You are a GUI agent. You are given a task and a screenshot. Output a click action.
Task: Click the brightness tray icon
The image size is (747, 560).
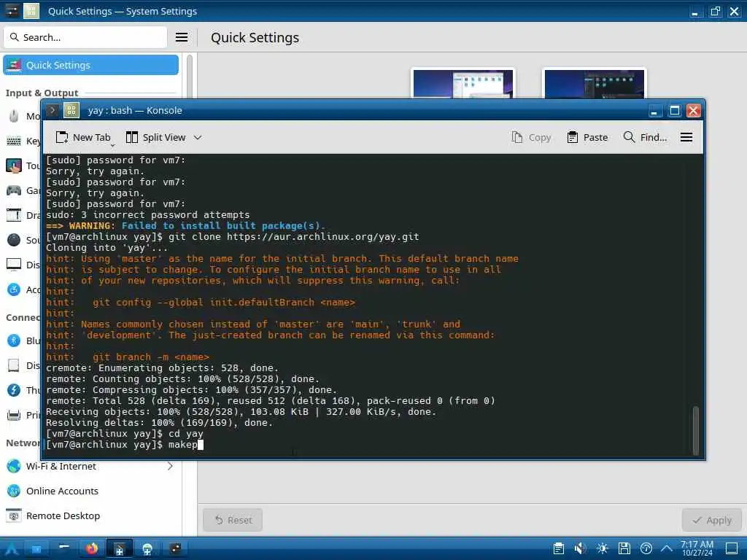click(602, 548)
